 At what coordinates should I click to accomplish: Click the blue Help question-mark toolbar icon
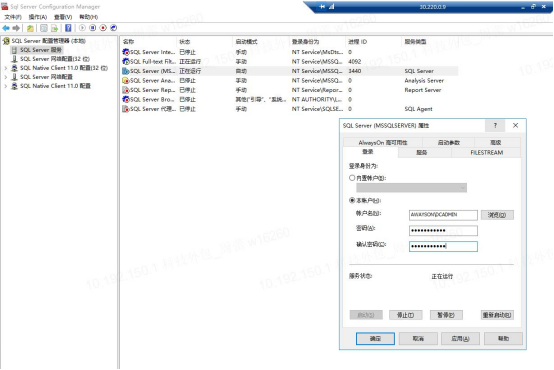[68, 28]
